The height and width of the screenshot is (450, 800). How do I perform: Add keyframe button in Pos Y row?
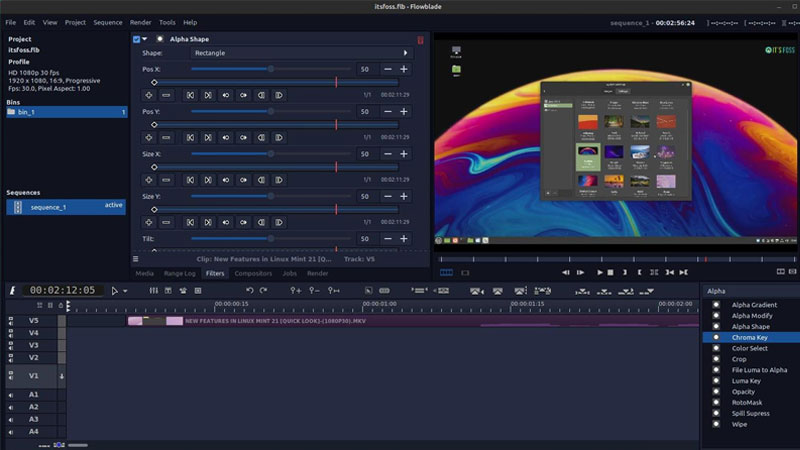click(149, 137)
